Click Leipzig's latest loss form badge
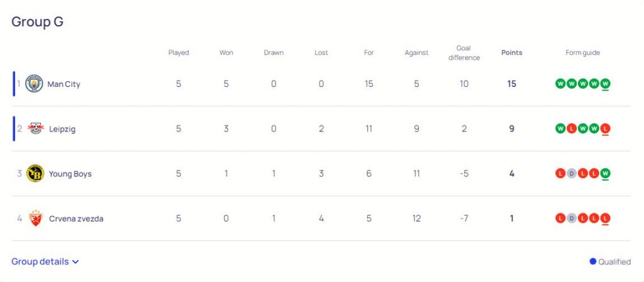Image resolution: width=644 pixels, height=282 pixels. 605,128
